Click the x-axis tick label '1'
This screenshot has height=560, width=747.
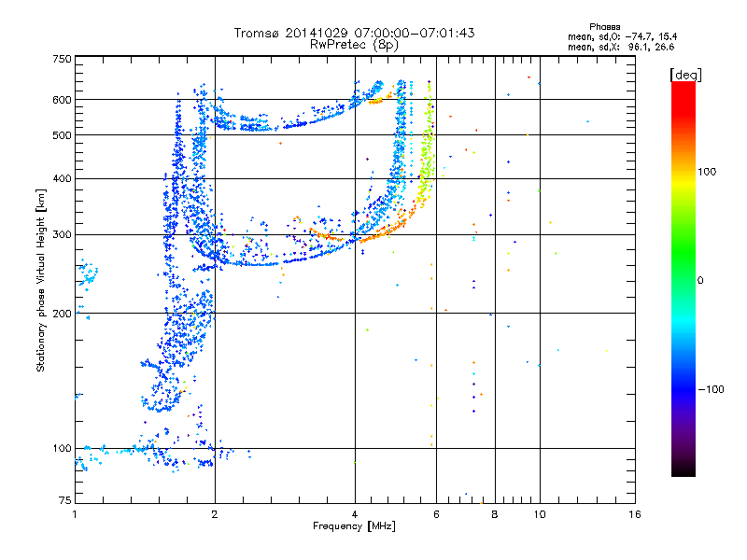75,514
